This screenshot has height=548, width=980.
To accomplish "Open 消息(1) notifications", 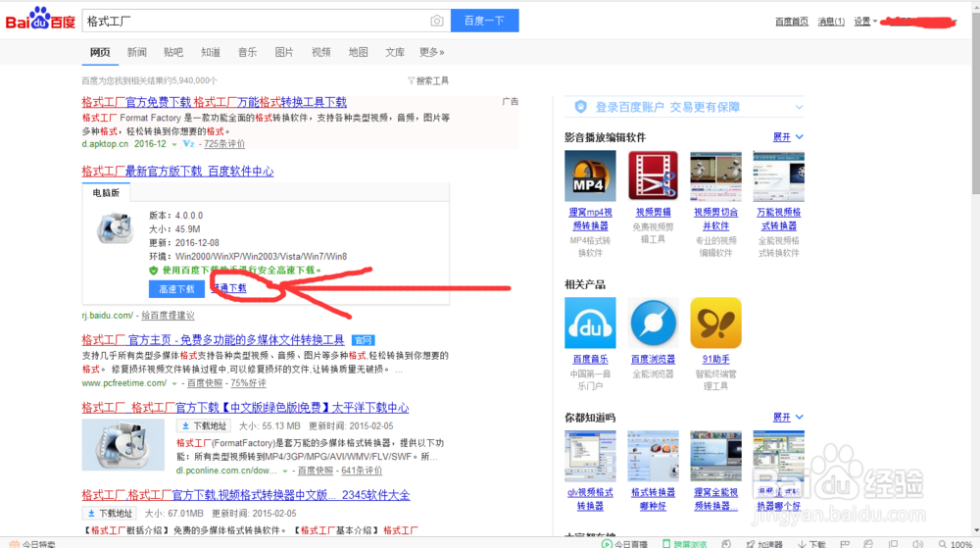I will (x=831, y=22).
